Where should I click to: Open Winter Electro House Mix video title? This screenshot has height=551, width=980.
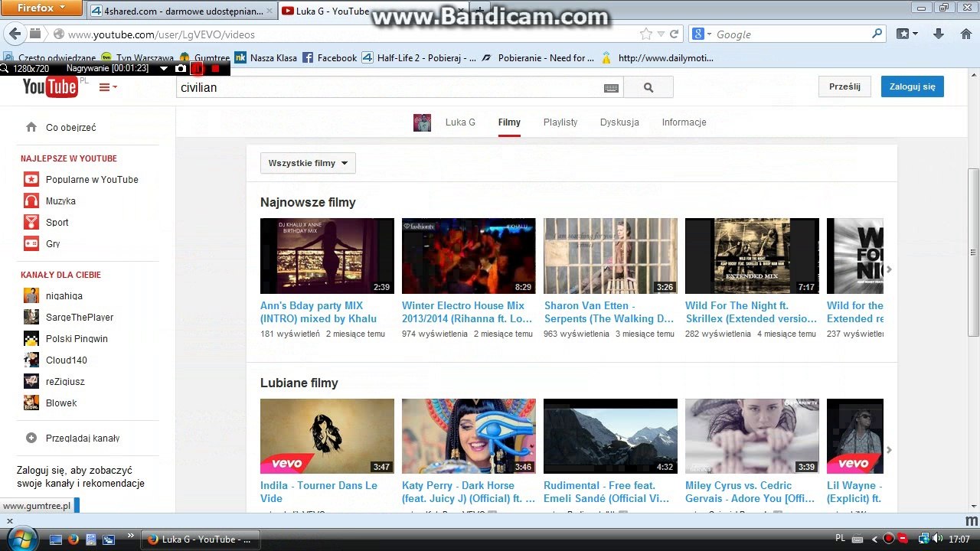tap(467, 312)
